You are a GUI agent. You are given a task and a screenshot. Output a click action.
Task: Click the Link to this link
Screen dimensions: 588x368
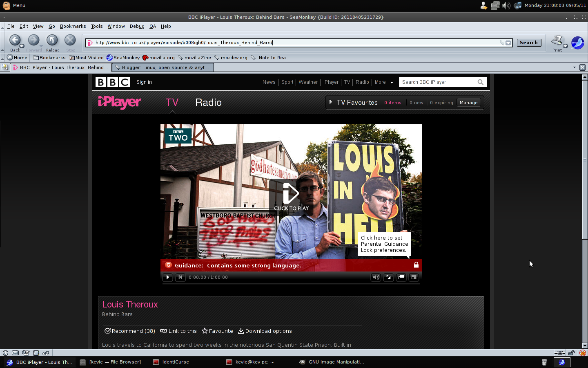178,331
